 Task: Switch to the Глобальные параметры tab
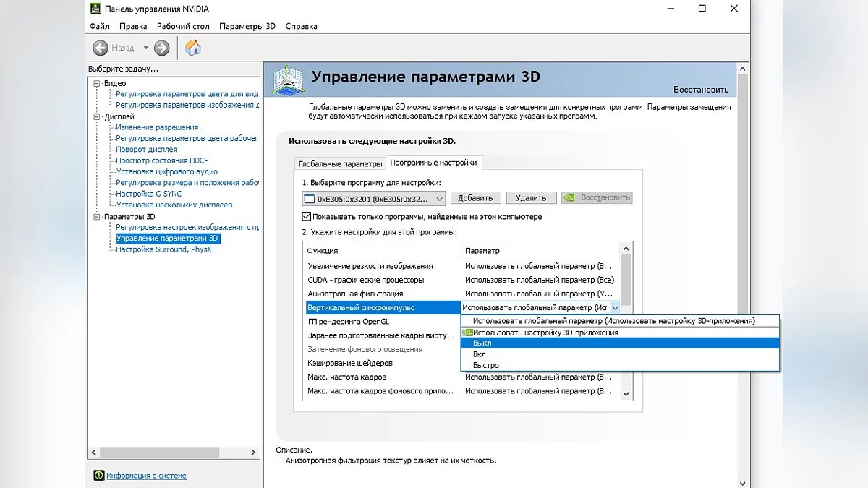click(x=340, y=163)
